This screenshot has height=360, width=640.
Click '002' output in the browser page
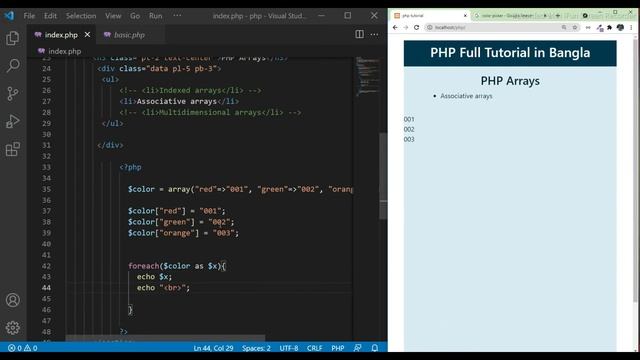pos(409,129)
